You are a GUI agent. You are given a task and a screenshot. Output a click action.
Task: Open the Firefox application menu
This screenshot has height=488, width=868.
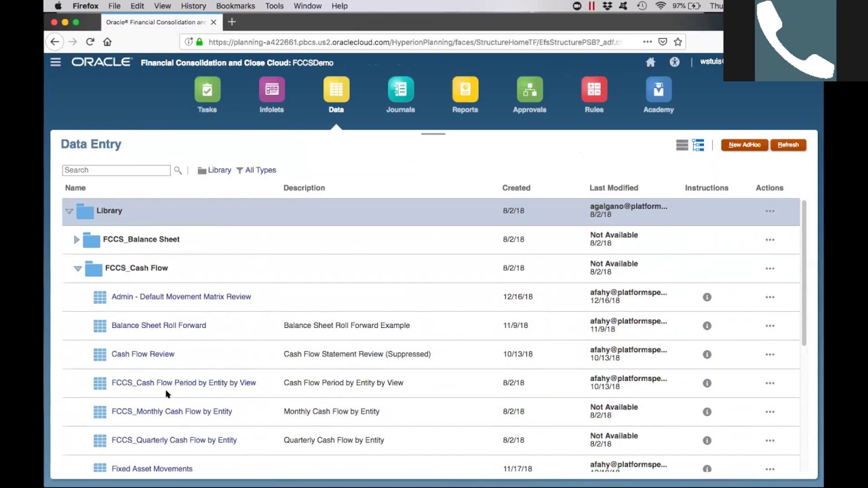coord(85,6)
